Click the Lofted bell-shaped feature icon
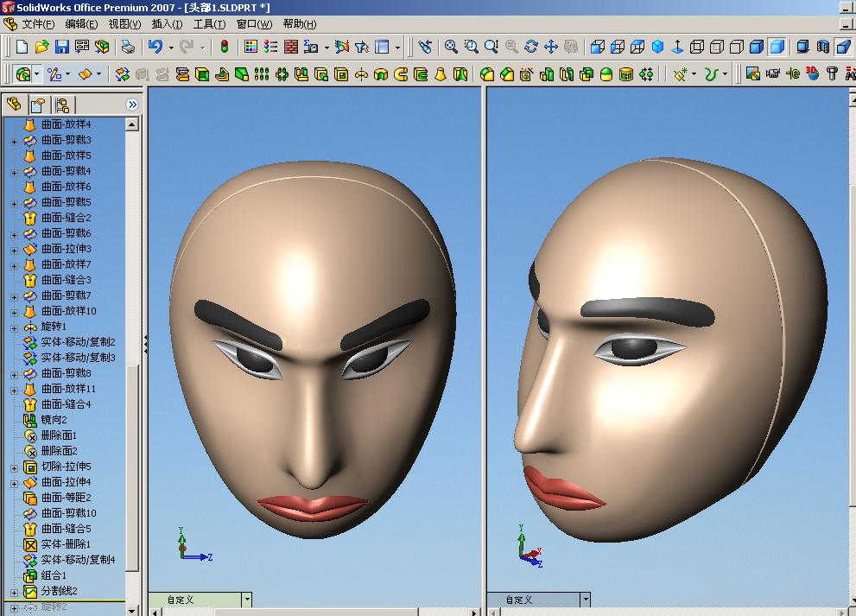856x616 pixels. [x=441, y=74]
